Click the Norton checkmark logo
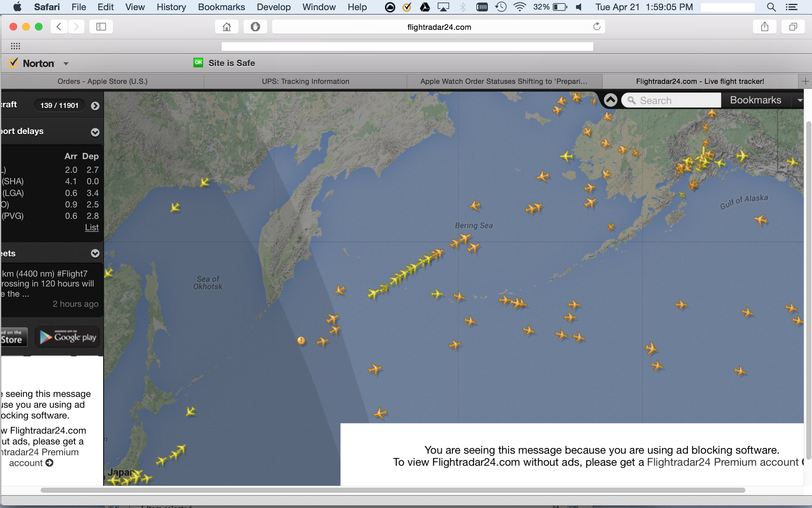This screenshot has height=508, width=812. tap(13, 63)
